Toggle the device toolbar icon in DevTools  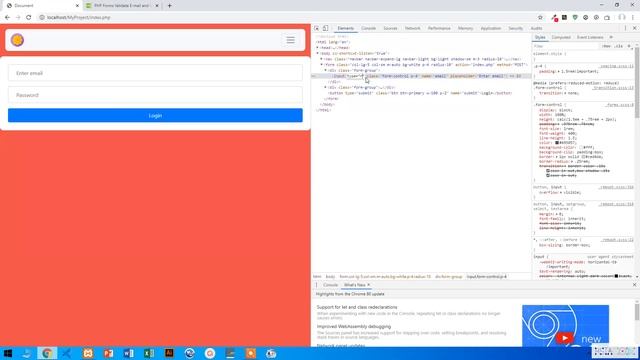coord(325,28)
